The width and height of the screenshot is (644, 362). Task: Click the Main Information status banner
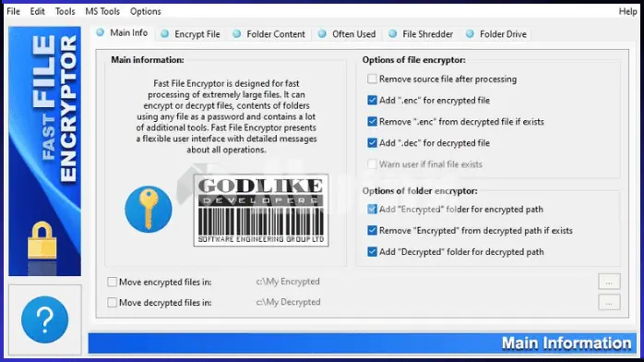coord(363,344)
